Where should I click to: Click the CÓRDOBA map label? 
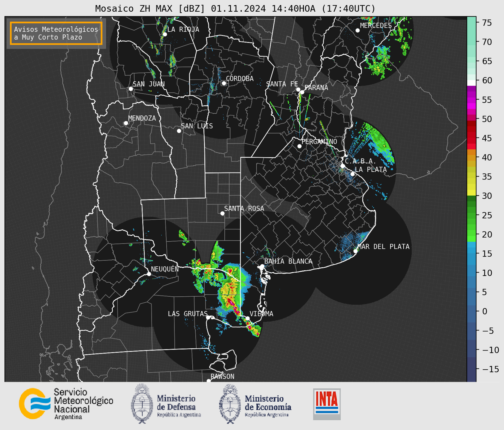click(240, 79)
